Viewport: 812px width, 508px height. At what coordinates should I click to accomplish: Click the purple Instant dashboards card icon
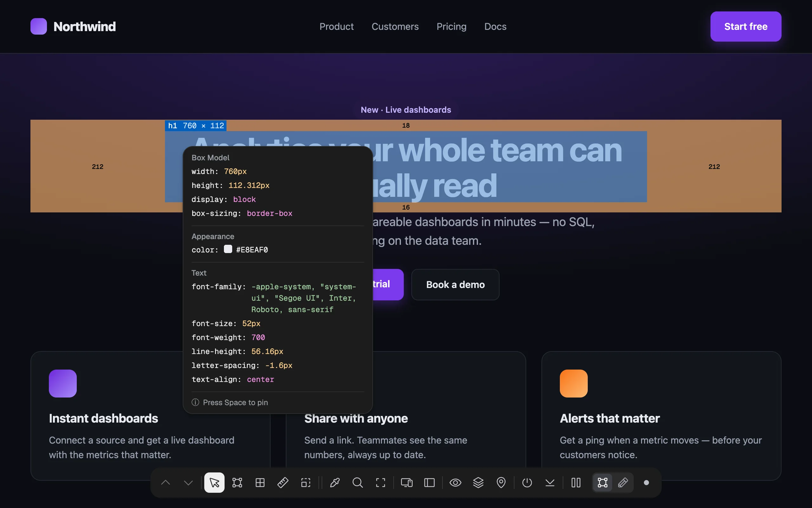coord(63,383)
